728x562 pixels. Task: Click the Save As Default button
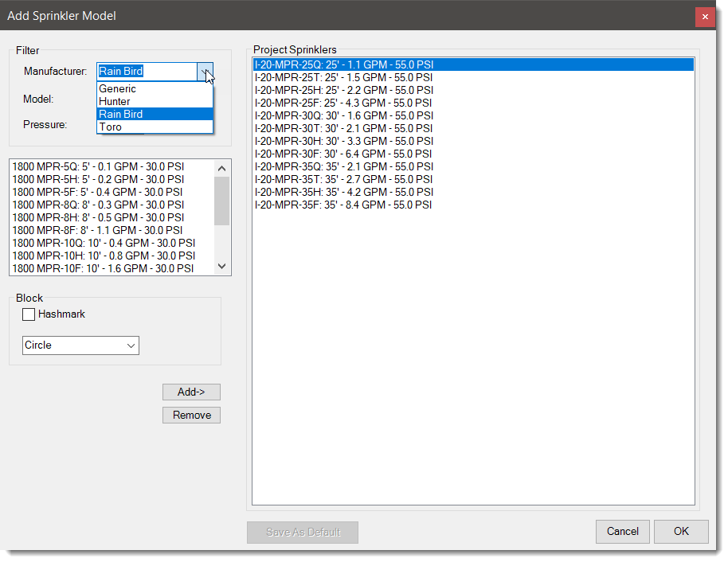tap(303, 533)
